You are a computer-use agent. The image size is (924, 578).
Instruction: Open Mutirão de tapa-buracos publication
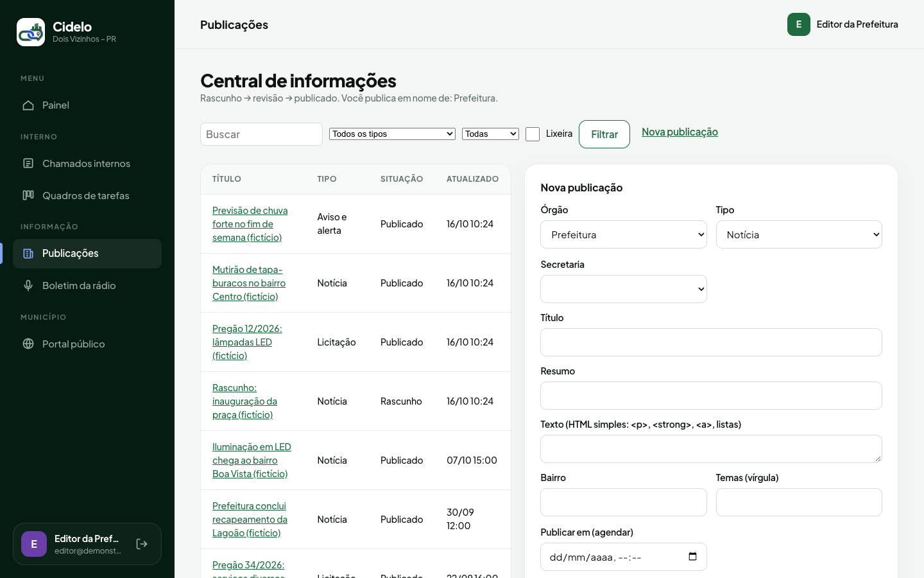[249, 283]
